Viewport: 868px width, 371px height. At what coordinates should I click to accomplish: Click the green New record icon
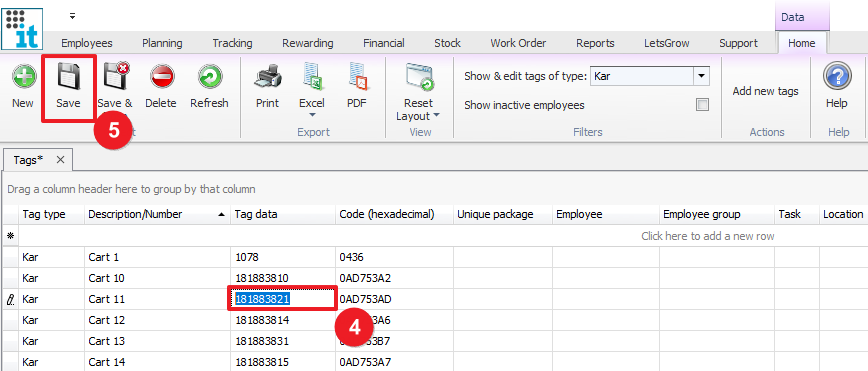(23, 78)
